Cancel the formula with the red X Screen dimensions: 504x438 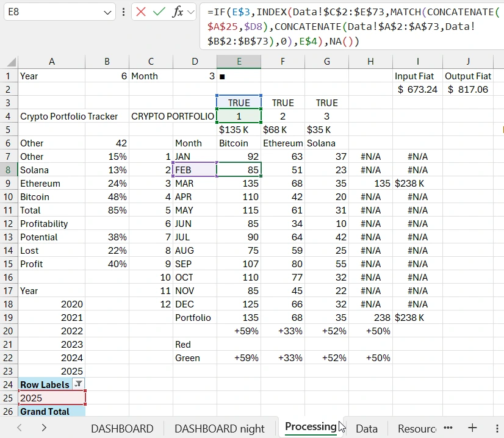(141, 11)
